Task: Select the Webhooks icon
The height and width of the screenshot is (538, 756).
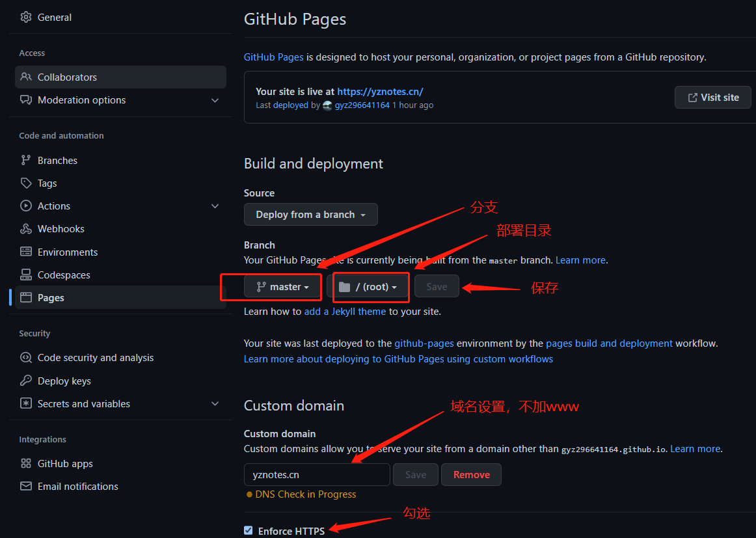Action: coord(25,228)
